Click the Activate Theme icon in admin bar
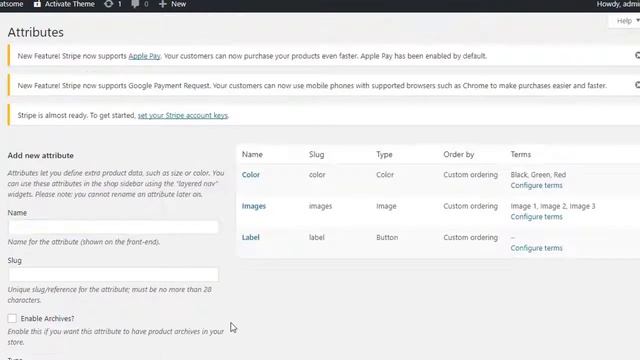640x360 pixels. 37,4
